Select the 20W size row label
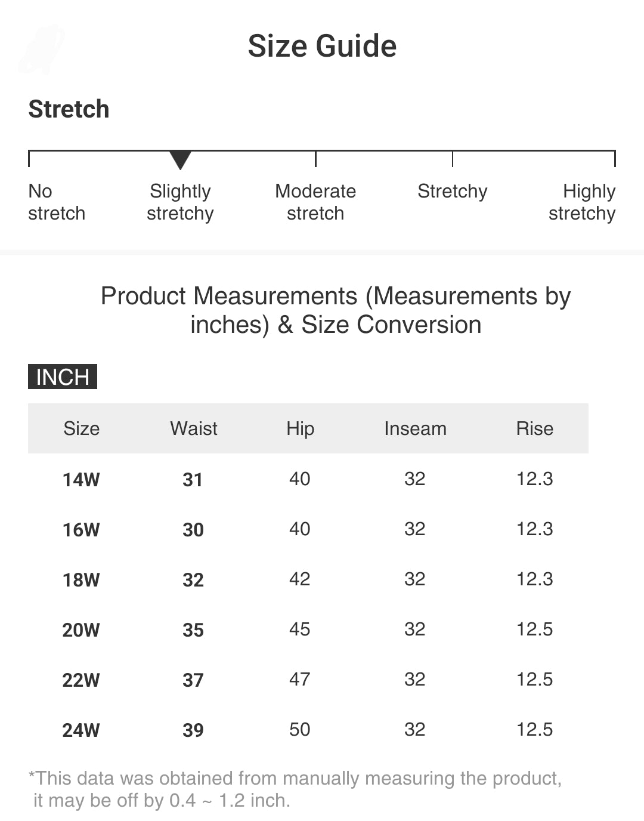Viewport: 644px width, 821px height. pos(81,629)
